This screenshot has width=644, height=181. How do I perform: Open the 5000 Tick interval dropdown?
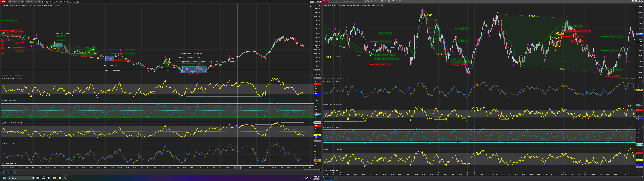click(354, 1)
